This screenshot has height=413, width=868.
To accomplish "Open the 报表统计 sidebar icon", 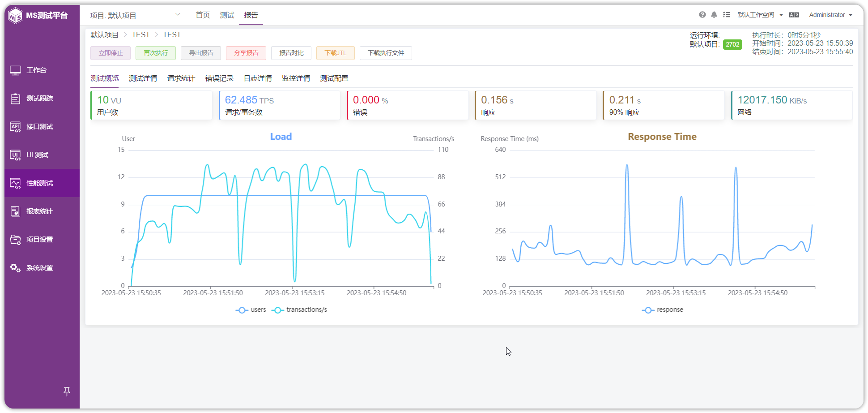I will [x=16, y=211].
